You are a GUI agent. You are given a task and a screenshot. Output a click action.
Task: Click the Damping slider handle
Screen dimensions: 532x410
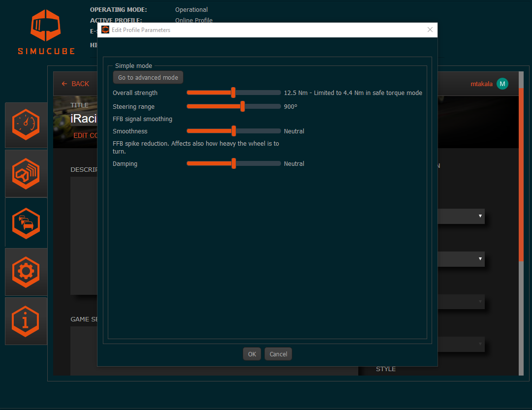click(234, 164)
